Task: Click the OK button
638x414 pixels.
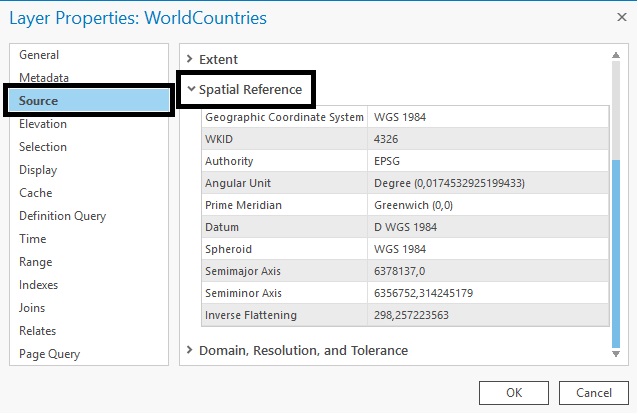Action: pyautogui.click(x=513, y=392)
